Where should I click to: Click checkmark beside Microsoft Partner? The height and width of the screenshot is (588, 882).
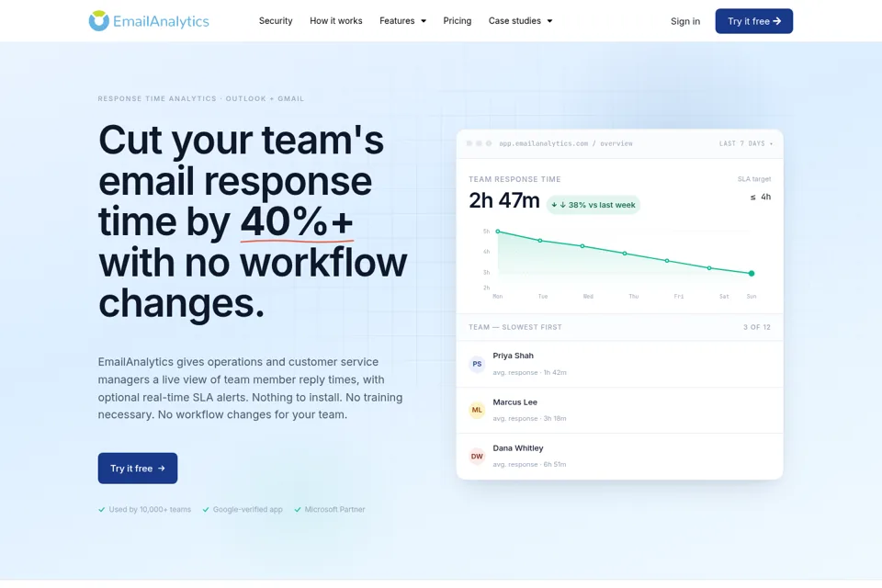pos(298,510)
